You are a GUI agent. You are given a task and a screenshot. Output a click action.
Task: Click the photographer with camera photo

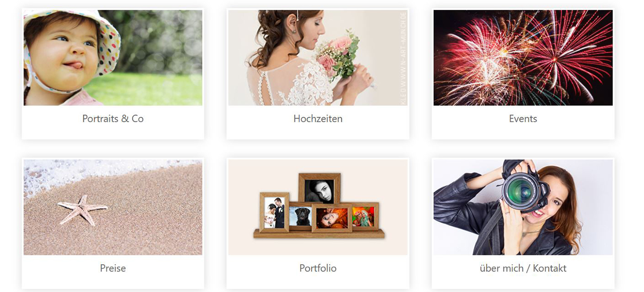tap(523, 207)
